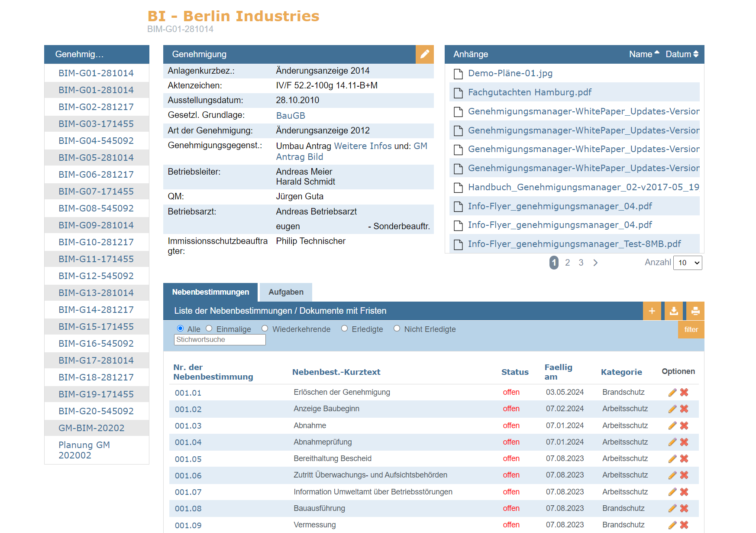The width and height of the screenshot is (756, 533).
Task: Open the BauGB legal basis link
Action: point(291,116)
